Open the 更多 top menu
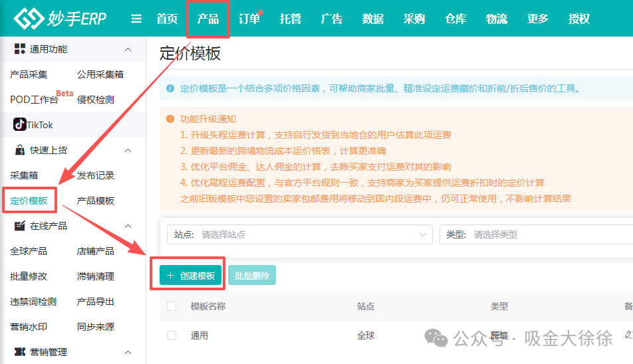Image resolution: width=633 pixels, height=364 pixels. point(538,19)
